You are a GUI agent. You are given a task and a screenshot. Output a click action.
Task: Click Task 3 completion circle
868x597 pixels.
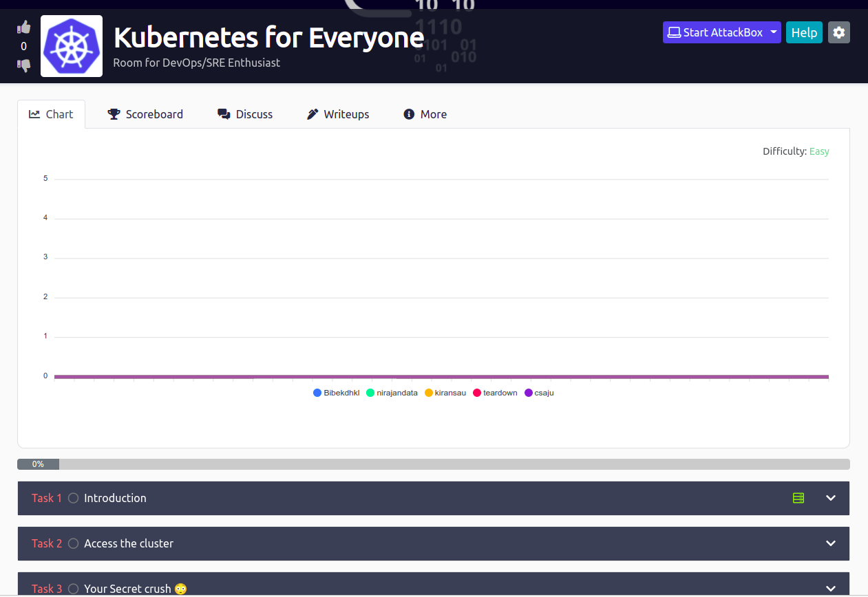(74, 589)
